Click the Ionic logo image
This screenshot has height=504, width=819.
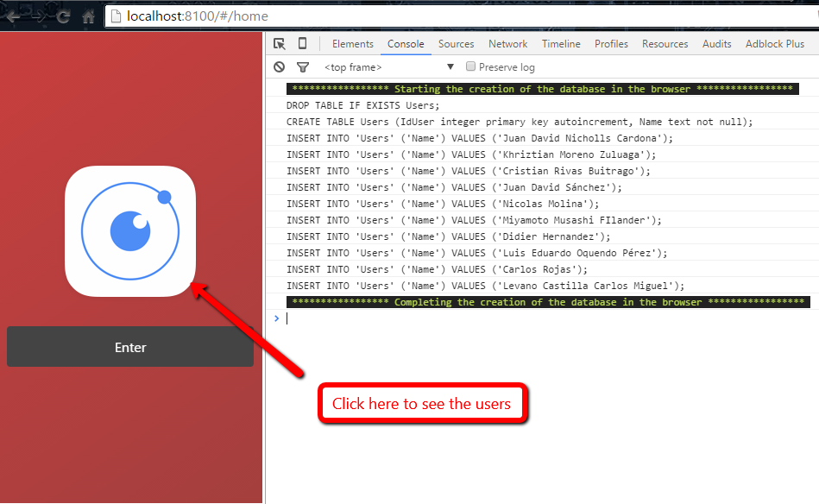[130, 231]
